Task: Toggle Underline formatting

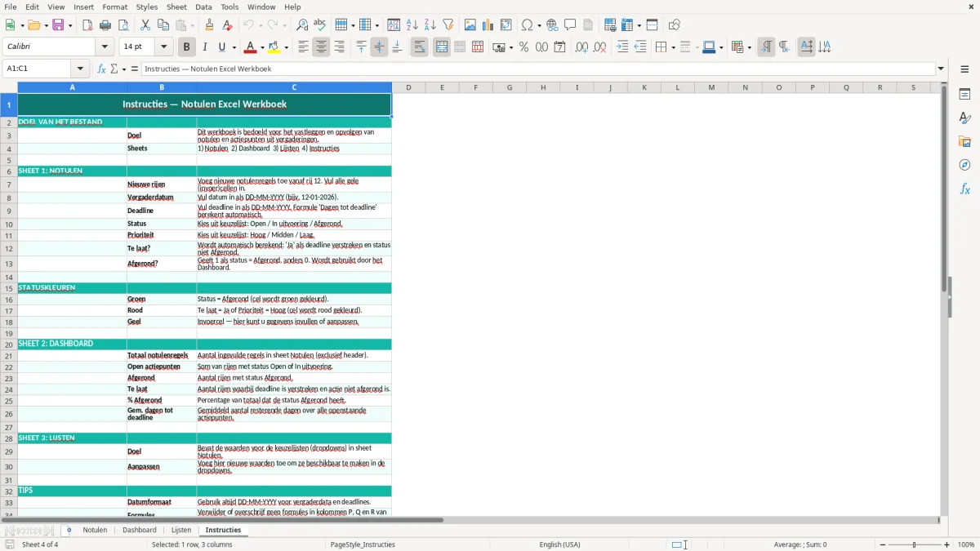Action: click(221, 47)
